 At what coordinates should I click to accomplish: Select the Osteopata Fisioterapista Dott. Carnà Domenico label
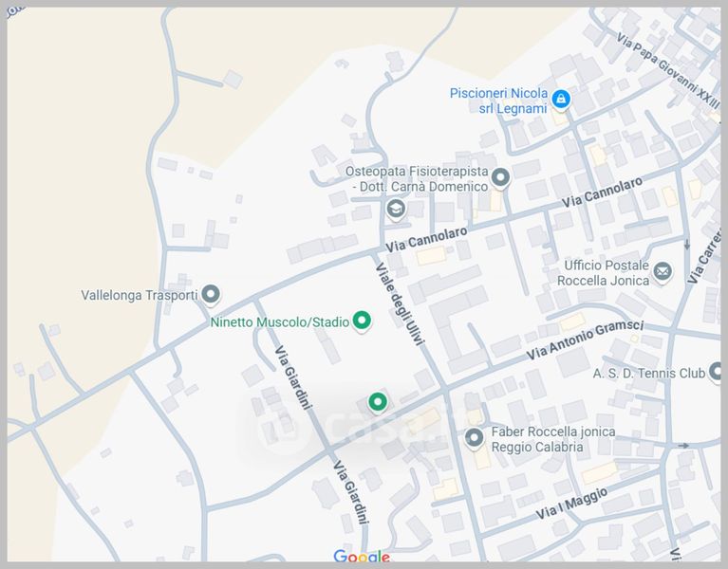coord(417,179)
